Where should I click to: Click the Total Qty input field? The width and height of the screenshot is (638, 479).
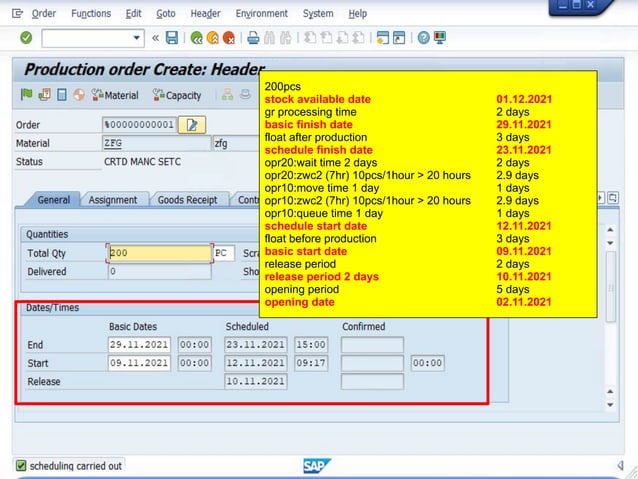160,253
